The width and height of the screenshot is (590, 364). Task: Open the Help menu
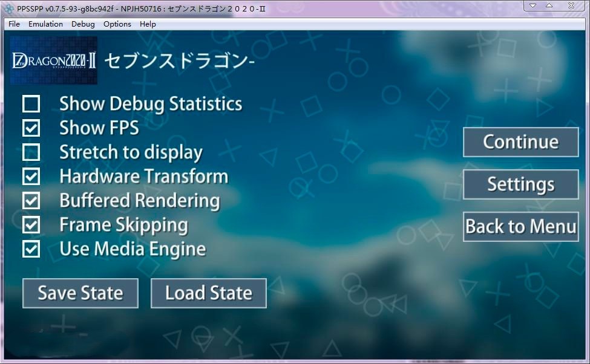[148, 24]
